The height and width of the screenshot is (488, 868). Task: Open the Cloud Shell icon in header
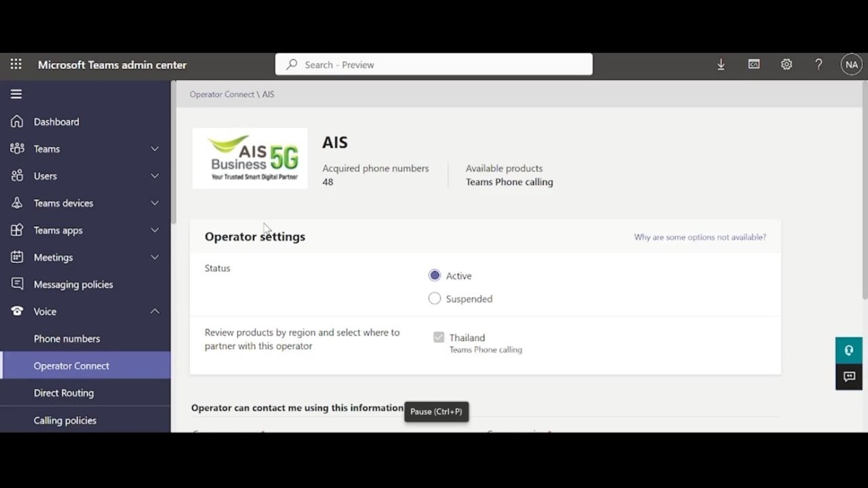pyautogui.click(x=753, y=64)
